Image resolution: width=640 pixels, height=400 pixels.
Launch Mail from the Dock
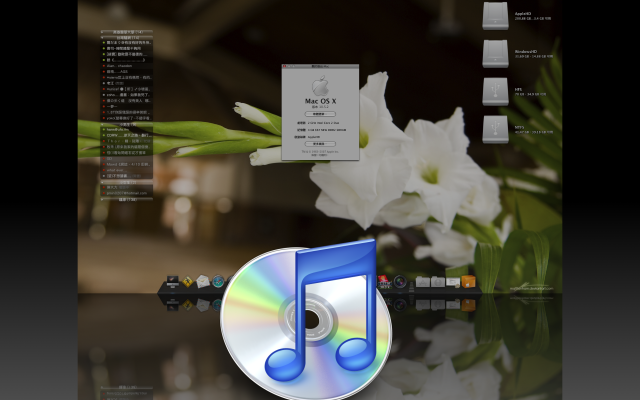point(202,281)
